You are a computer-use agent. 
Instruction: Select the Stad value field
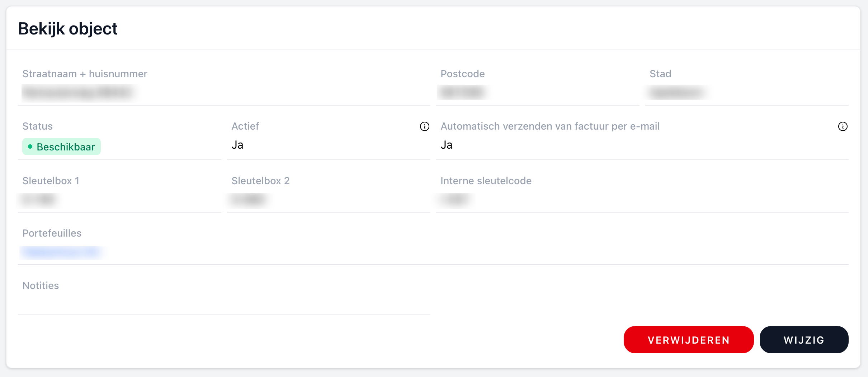tap(676, 92)
